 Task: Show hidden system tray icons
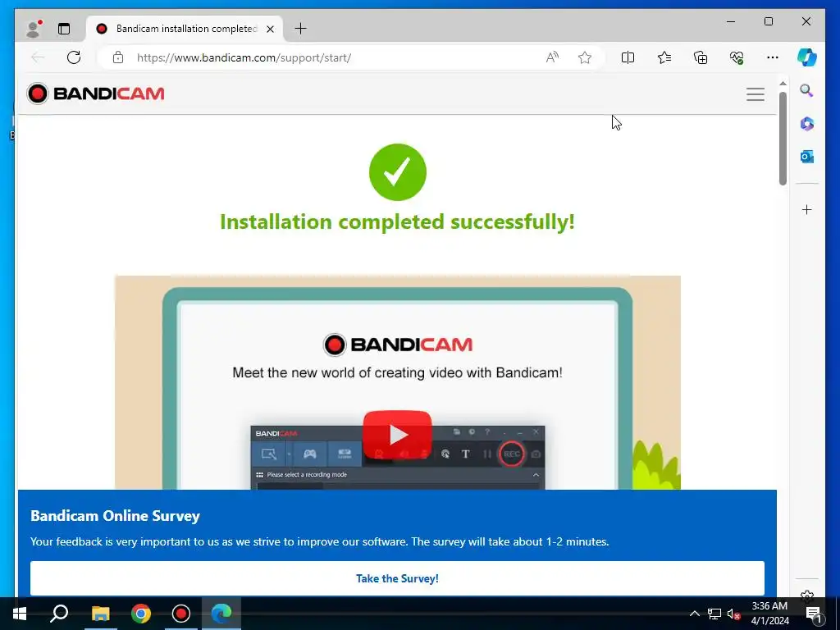pyautogui.click(x=694, y=614)
